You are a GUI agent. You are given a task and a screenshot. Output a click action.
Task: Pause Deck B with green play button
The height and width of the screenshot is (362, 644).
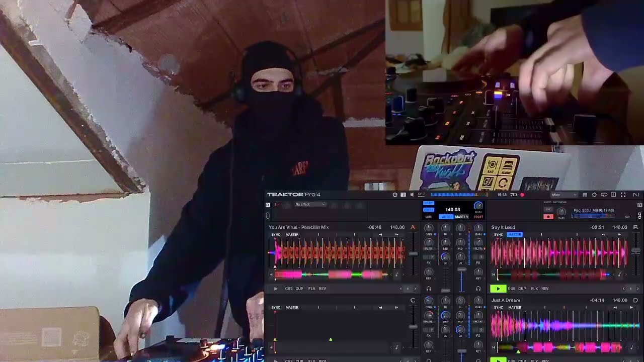(x=499, y=289)
